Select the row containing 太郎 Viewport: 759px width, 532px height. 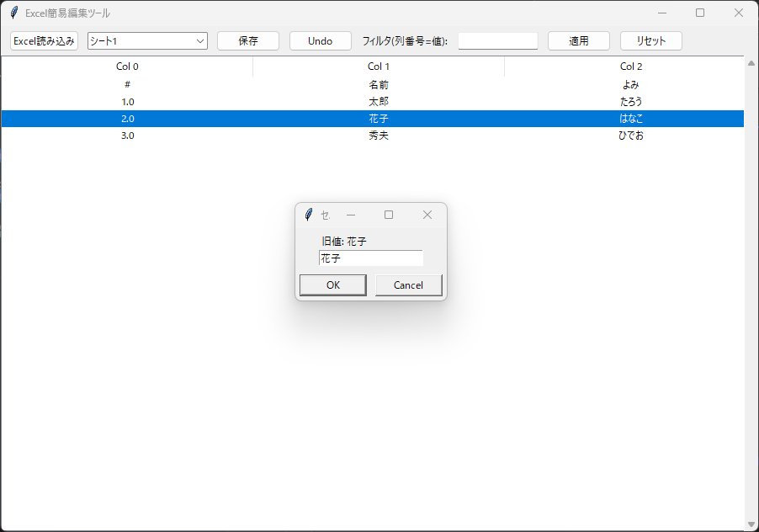tap(379, 102)
